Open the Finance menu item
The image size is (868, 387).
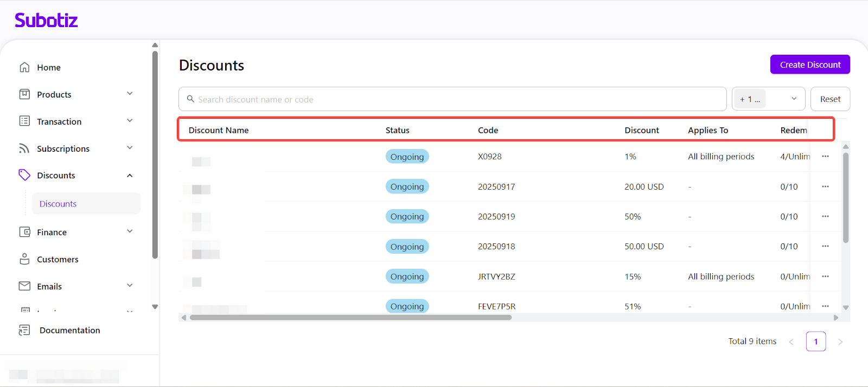pos(52,232)
